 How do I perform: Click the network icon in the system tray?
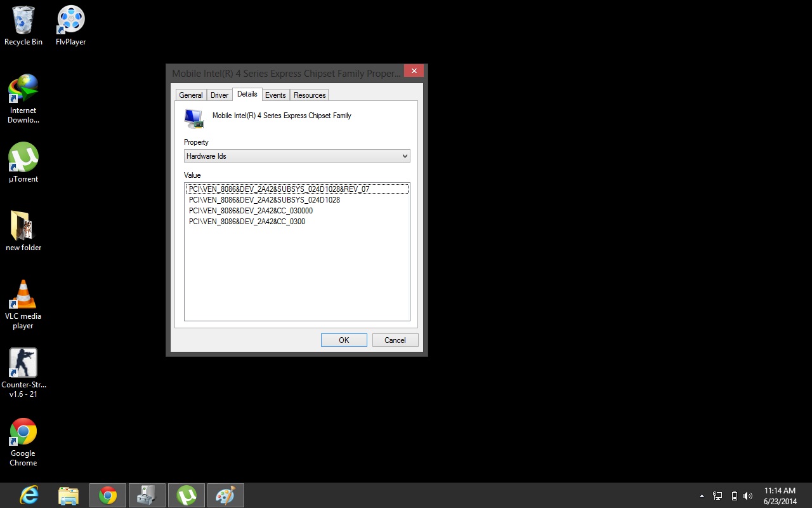coord(718,496)
